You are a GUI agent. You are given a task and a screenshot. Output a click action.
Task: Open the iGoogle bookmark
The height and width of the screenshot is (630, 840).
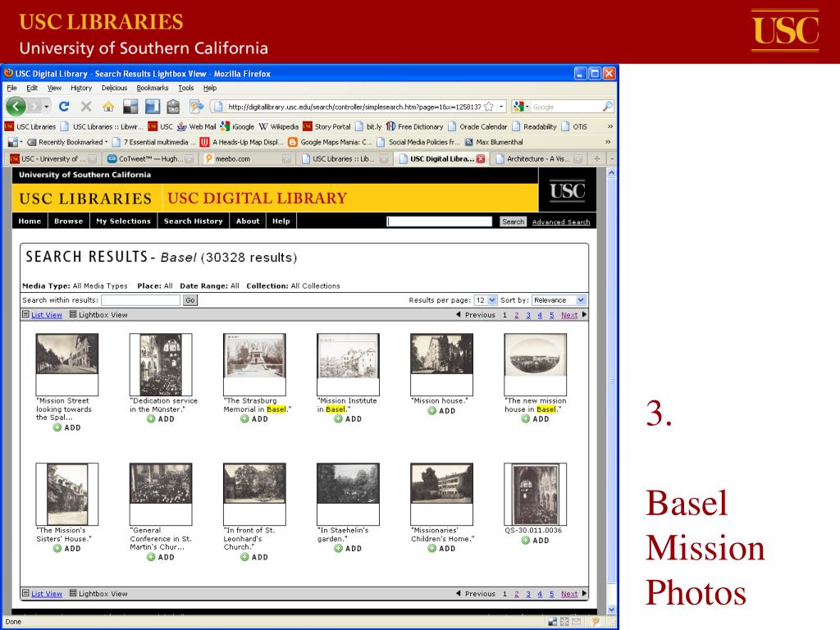237,126
